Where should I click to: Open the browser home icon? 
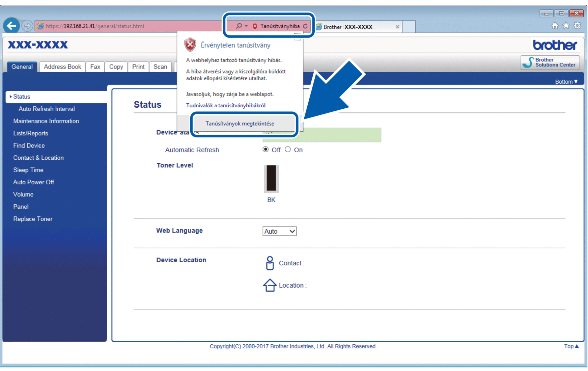(x=555, y=26)
